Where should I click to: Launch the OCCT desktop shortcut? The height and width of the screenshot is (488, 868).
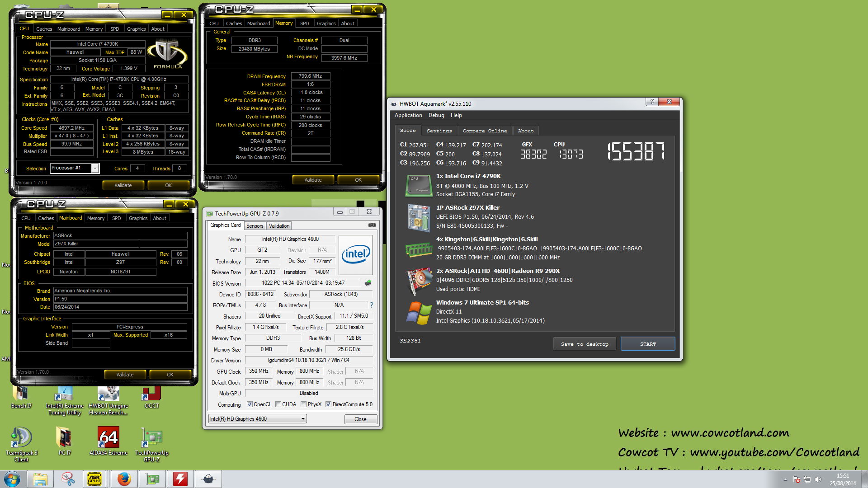click(x=152, y=398)
